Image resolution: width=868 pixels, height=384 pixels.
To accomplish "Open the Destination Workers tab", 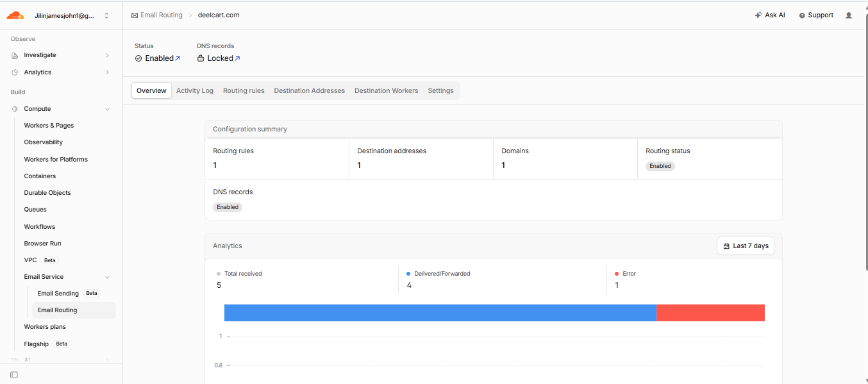I will pyautogui.click(x=386, y=90).
